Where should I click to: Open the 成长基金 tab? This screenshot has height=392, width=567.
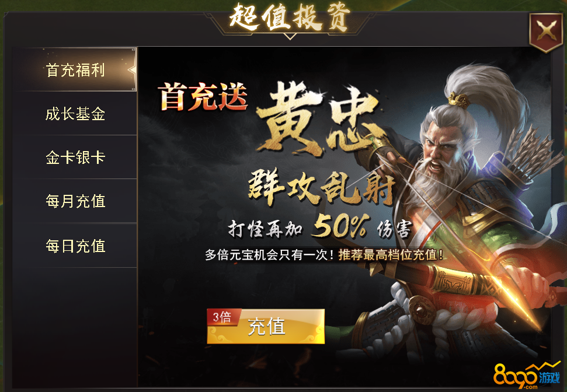click(x=75, y=113)
